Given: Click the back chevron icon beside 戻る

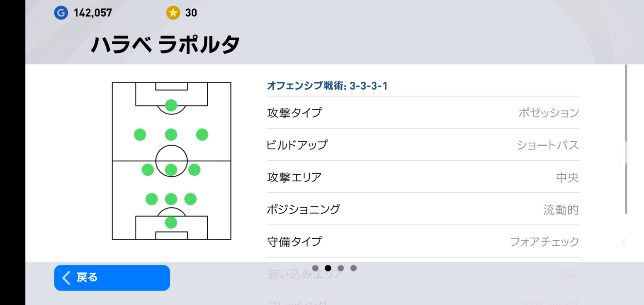Looking at the screenshot, I should coord(66,278).
